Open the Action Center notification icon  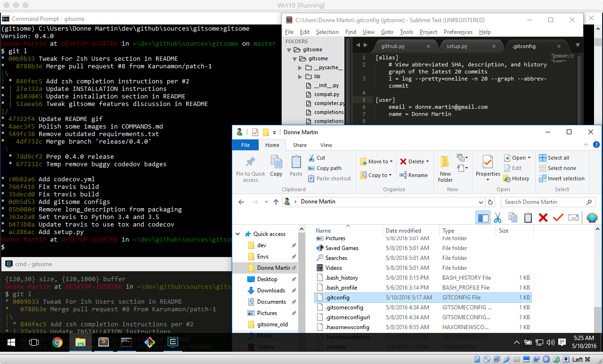click(561, 342)
